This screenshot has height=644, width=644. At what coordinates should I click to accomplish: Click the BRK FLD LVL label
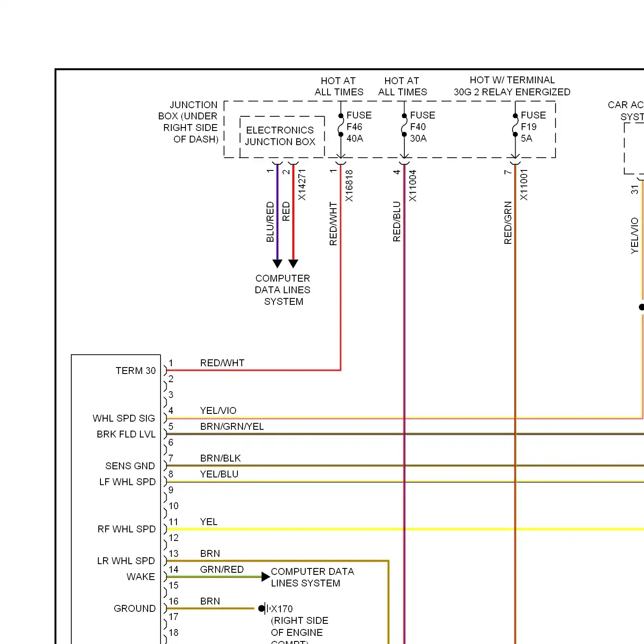click(x=126, y=434)
